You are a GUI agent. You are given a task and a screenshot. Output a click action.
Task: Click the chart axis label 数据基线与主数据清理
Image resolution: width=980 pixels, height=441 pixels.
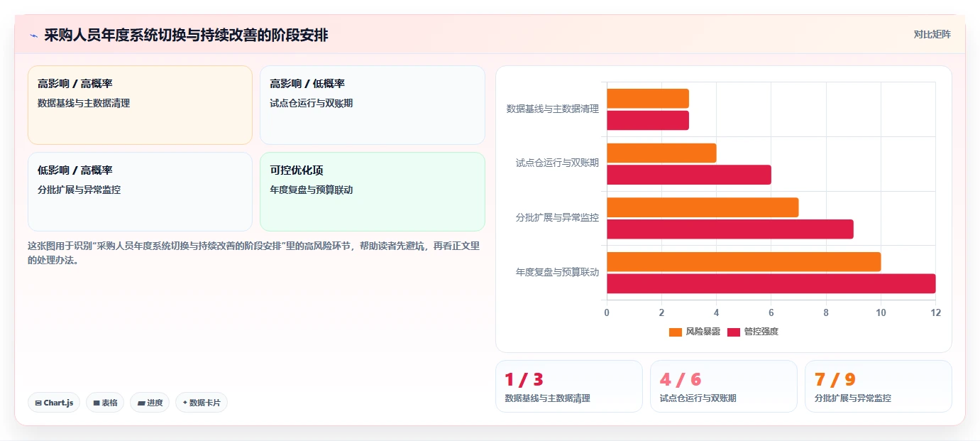[x=553, y=109]
